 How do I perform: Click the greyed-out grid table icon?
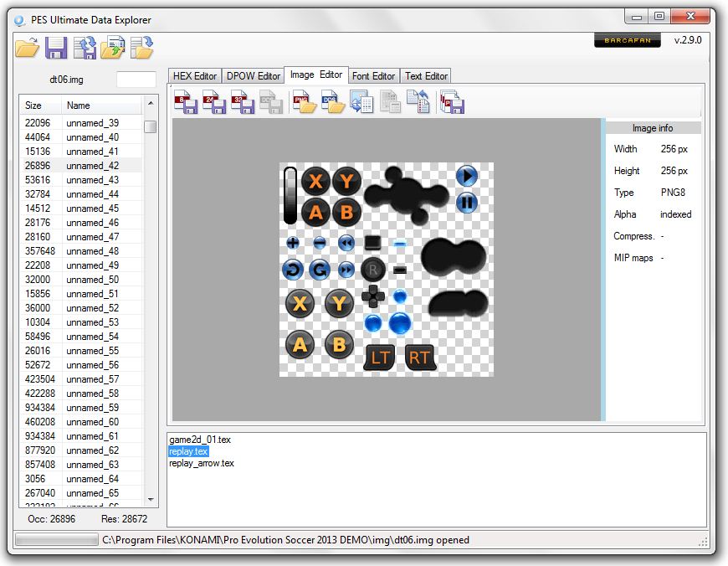pyautogui.click(x=390, y=102)
